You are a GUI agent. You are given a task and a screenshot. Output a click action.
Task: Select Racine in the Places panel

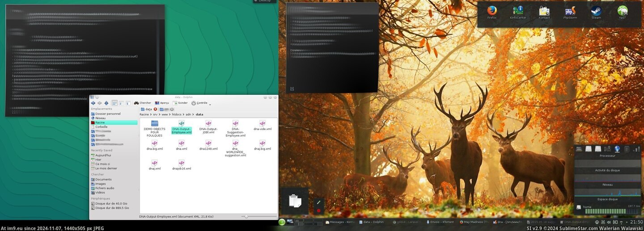click(x=114, y=122)
